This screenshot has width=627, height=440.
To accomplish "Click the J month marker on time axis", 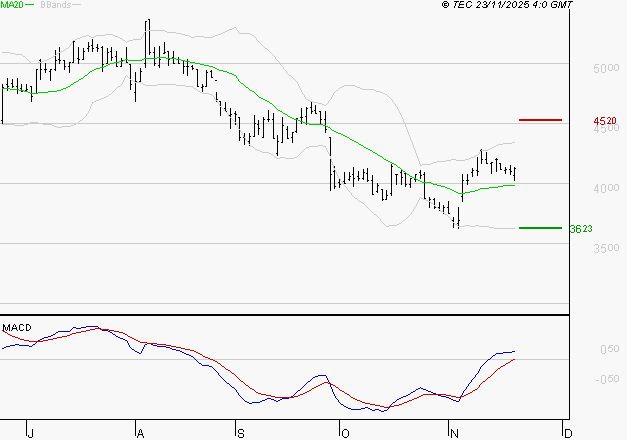I will pos(30,434).
